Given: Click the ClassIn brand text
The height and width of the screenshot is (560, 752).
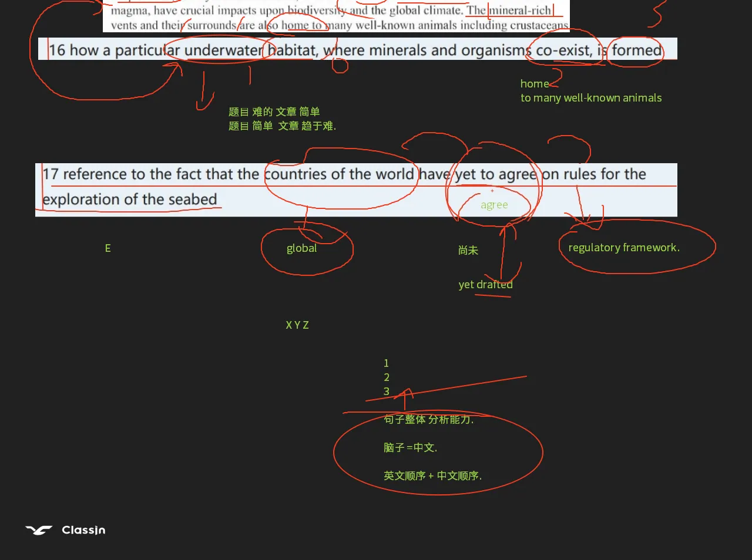Looking at the screenshot, I should (x=83, y=530).
